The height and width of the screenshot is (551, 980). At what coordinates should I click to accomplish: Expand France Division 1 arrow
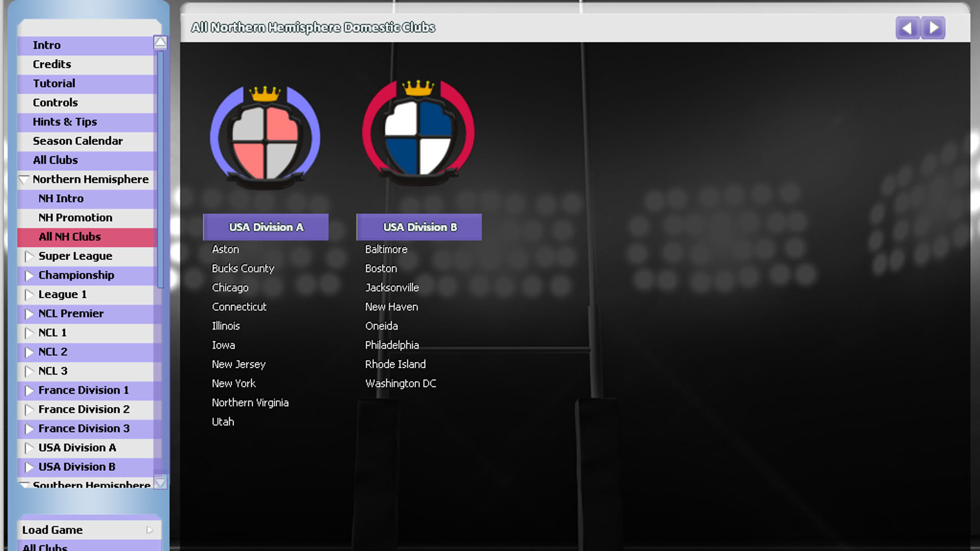click(29, 390)
